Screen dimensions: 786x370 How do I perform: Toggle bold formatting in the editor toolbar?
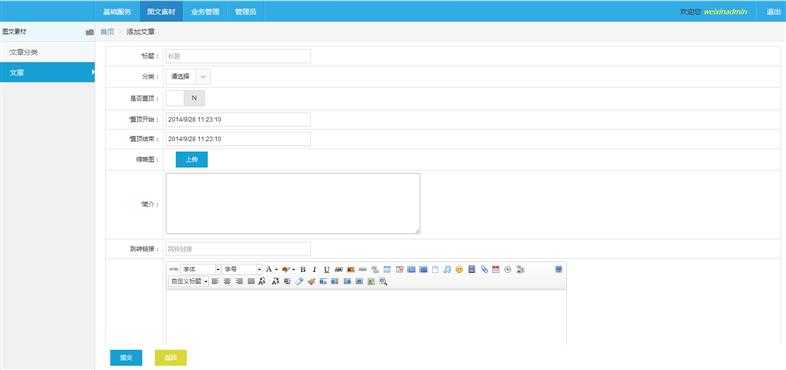pos(303,269)
